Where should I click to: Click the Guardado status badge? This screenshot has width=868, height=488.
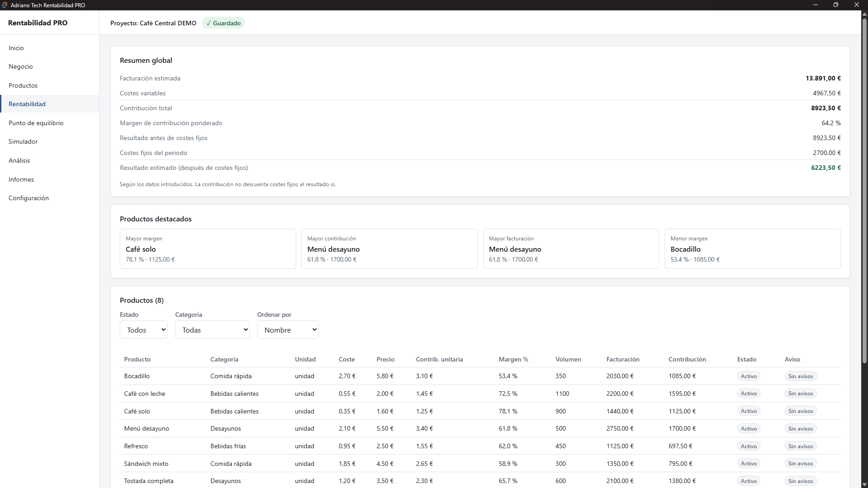tap(223, 23)
